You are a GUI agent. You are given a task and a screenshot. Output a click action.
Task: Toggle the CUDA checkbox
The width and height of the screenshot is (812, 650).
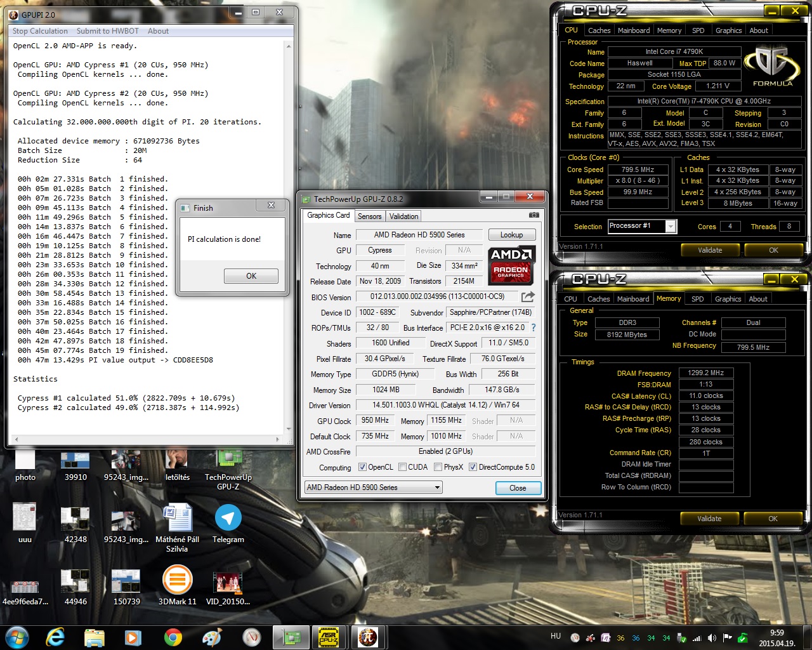coord(402,467)
